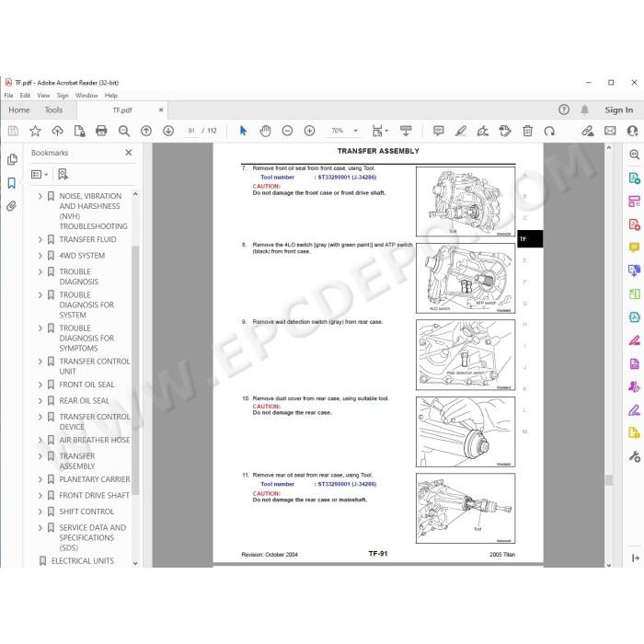
Task: Open the Window menu
Action: [x=86, y=96]
